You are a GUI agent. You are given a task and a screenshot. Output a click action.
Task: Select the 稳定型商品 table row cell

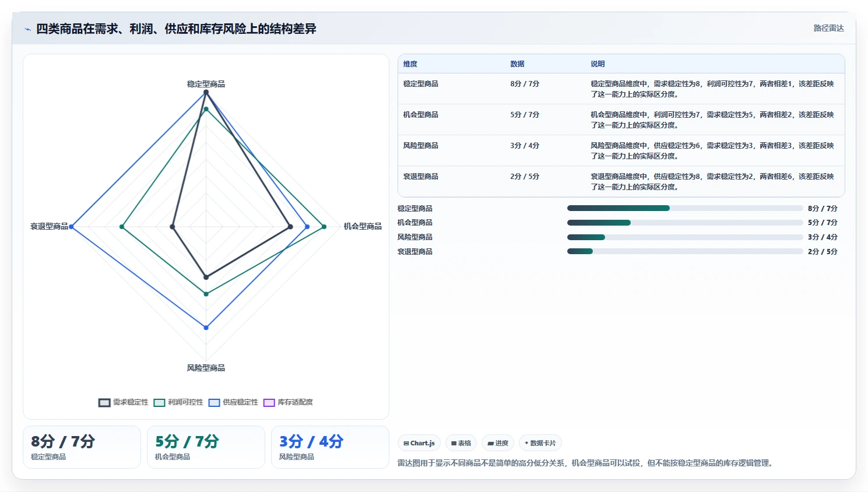pyautogui.click(x=421, y=84)
